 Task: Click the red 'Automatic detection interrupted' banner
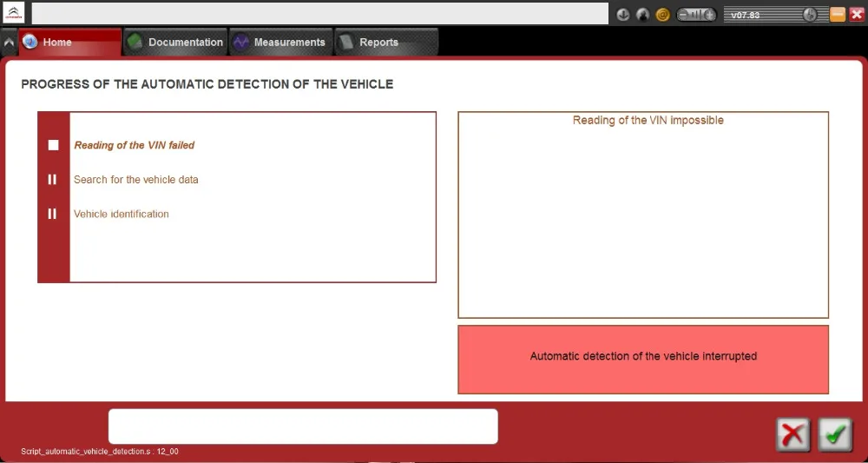[643, 360]
